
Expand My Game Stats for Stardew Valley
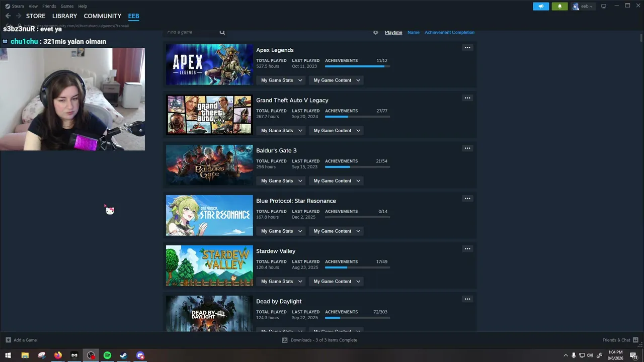pyautogui.click(x=282, y=281)
